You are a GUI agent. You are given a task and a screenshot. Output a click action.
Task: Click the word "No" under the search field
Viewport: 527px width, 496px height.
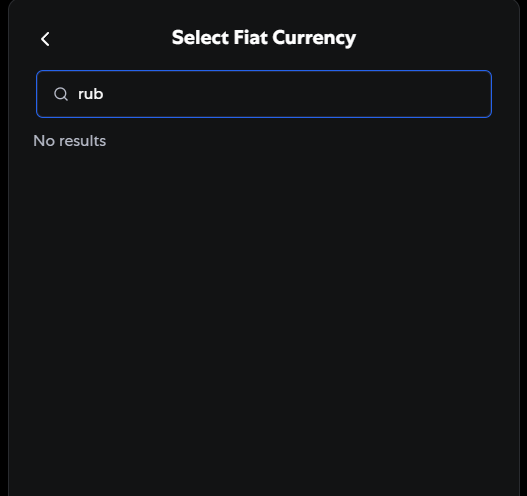[44, 141]
